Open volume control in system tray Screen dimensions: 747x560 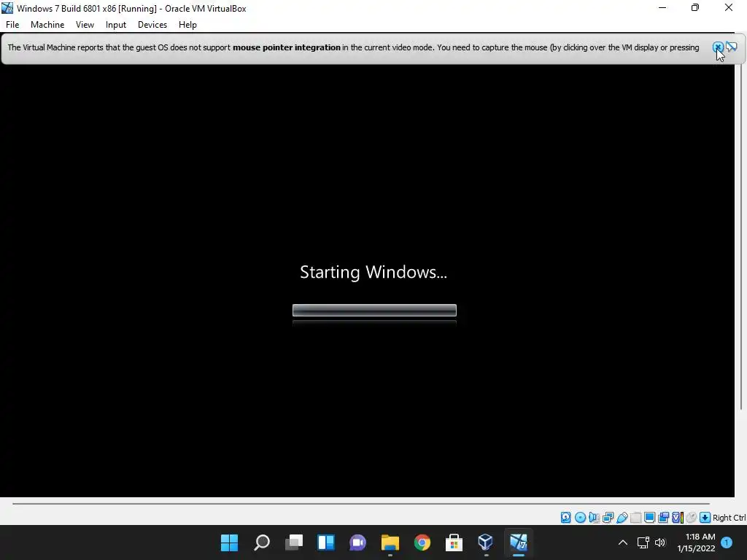coord(659,542)
